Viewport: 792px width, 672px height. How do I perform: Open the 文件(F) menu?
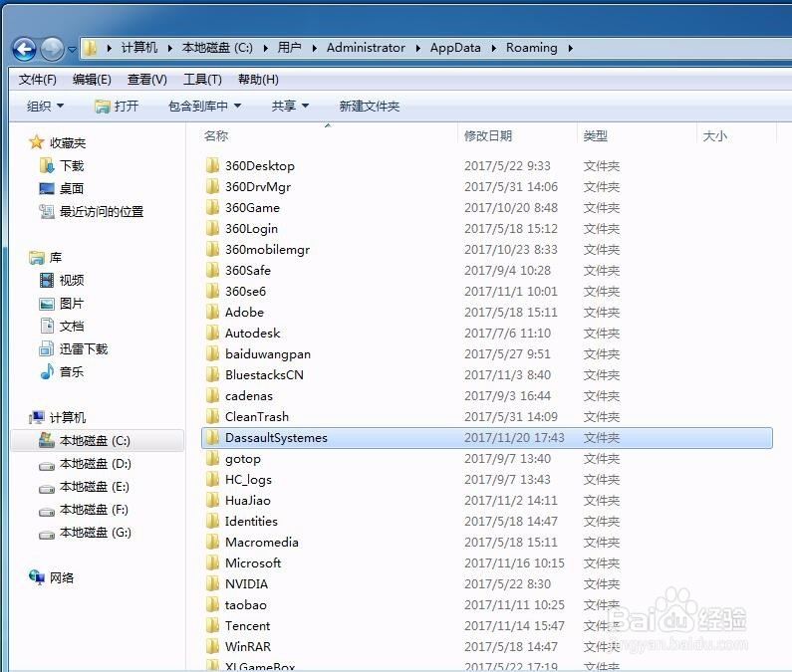tap(38, 80)
